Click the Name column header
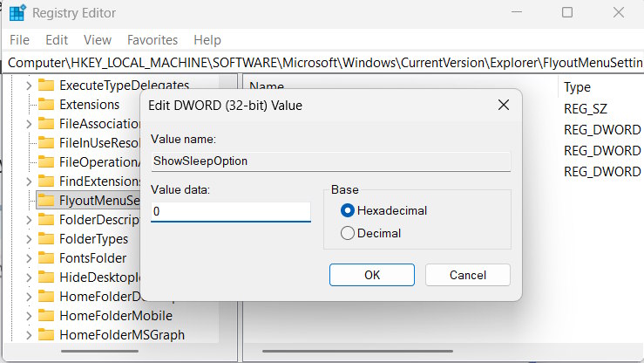The width and height of the screenshot is (644, 363). [267, 86]
